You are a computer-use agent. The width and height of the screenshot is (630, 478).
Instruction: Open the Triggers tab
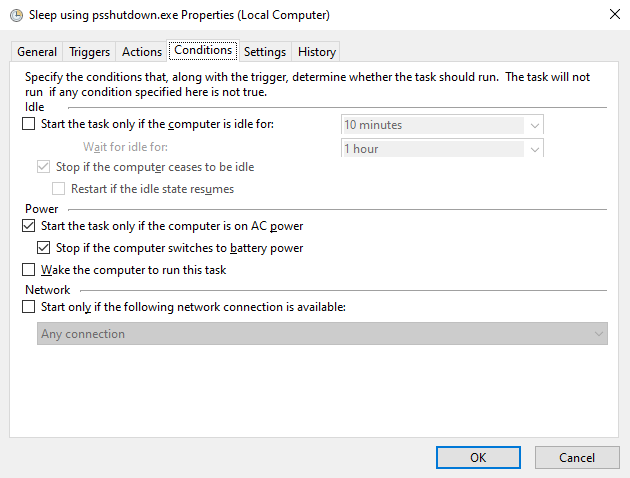pyautogui.click(x=89, y=52)
